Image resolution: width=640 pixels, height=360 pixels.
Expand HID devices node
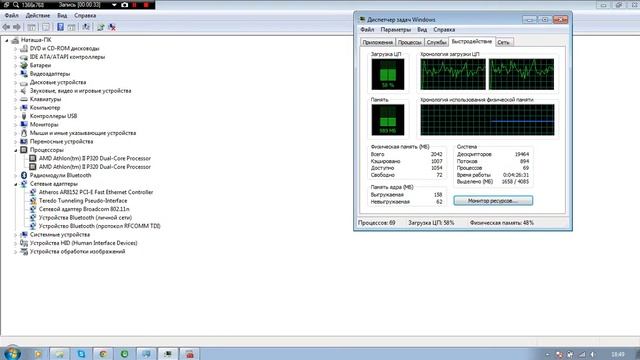coord(16,243)
